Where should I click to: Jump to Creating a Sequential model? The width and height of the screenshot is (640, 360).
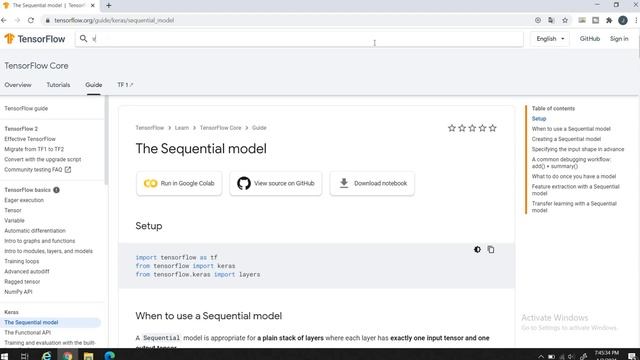566,139
